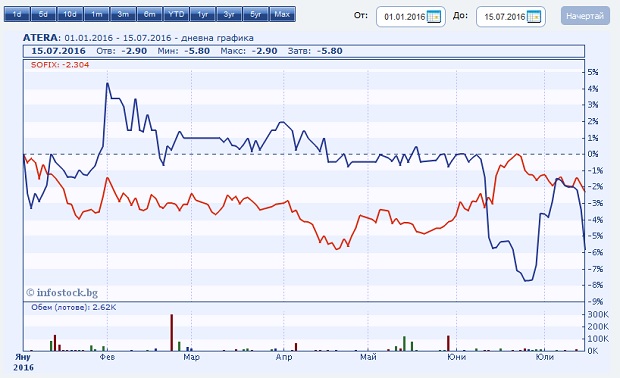This screenshot has width=620, height=378.
Task: Select the 1d time range button
Action: pos(17,14)
